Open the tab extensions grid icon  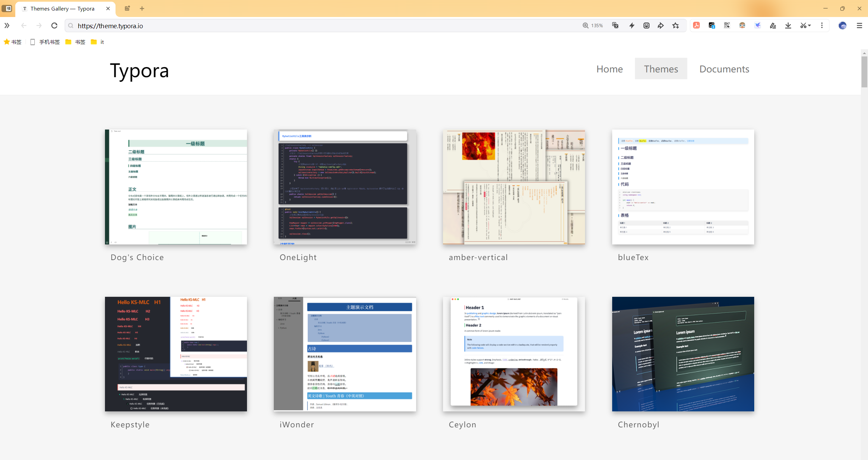pyautogui.click(x=127, y=8)
